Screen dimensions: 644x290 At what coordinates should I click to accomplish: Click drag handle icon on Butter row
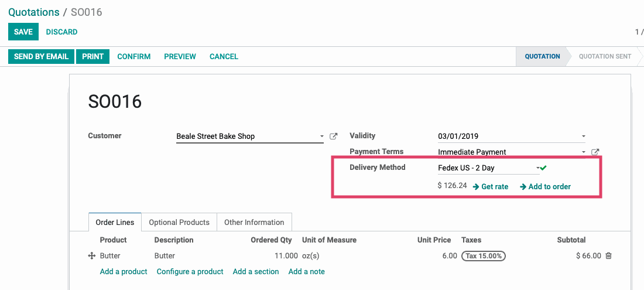(x=92, y=256)
